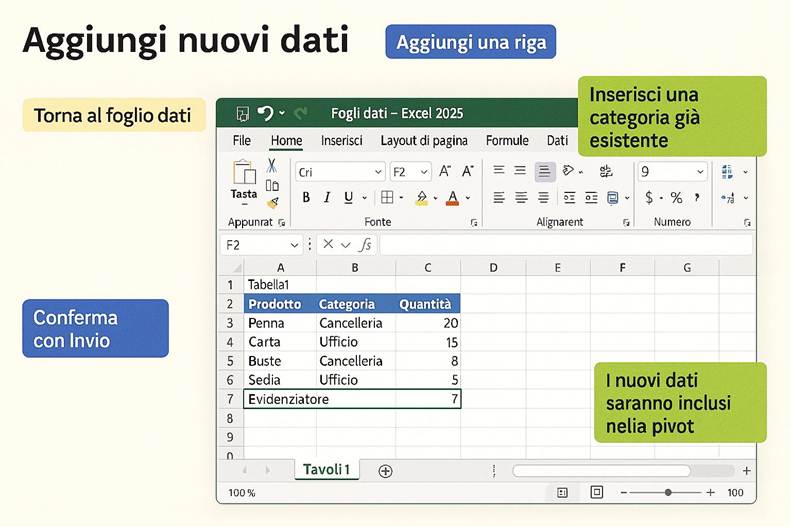The height and width of the screenshot is (527, 791).
Task: Click the Format Painter brush icon
Action: [273, 203]
